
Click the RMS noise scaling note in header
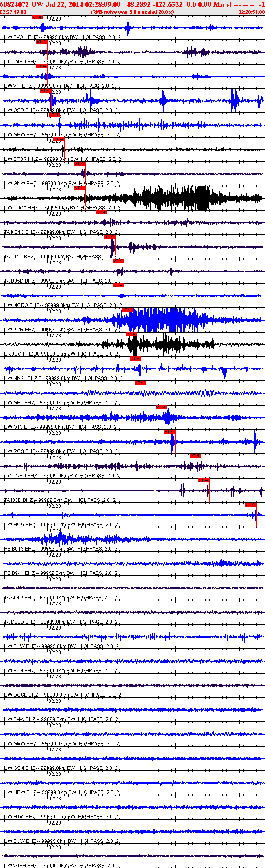132,12
